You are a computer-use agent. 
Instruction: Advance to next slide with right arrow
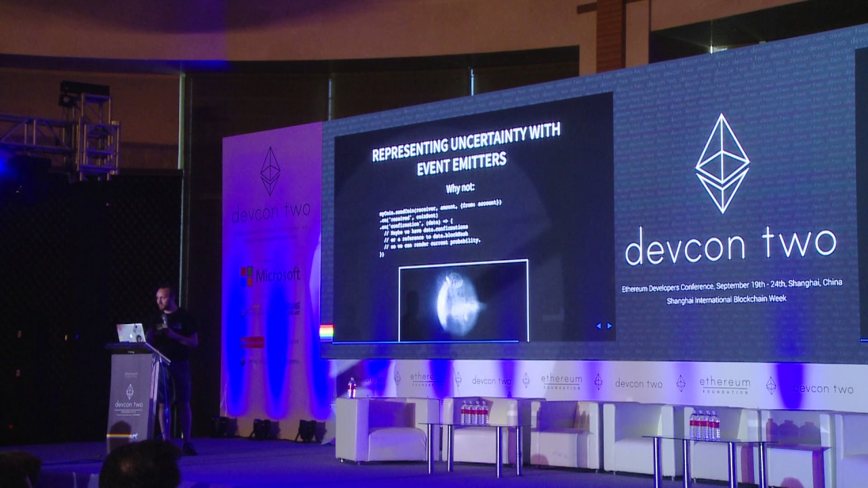coord(609,326)
